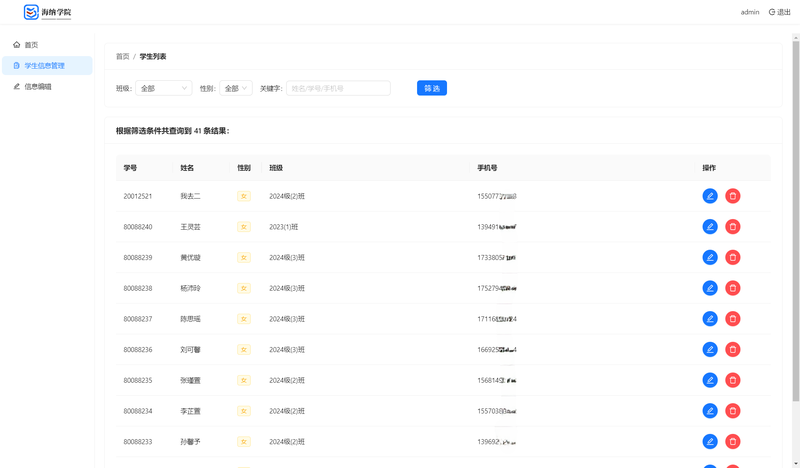
Task: Edit student record 80088237
Action: click(710, 318)
